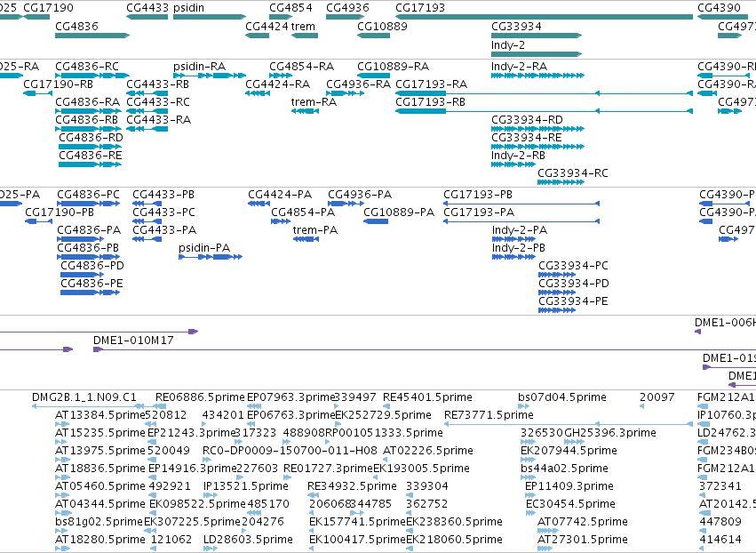
Task: Select the psidin-RA transcript
Action: tap(210, 76)
